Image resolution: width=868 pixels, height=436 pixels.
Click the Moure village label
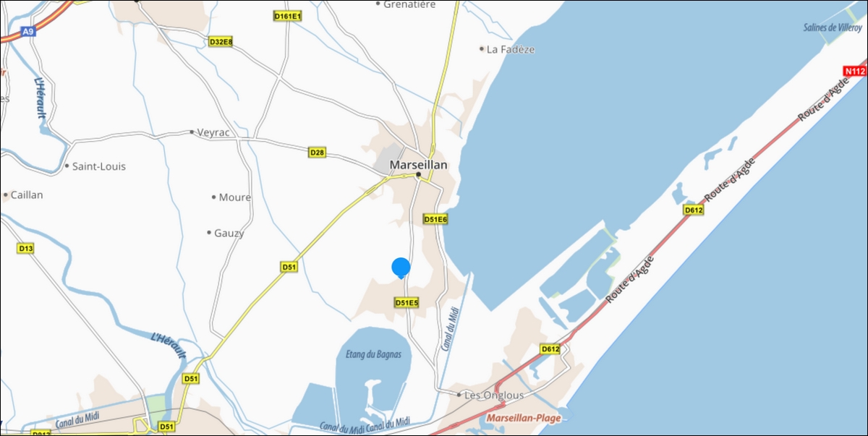click(235, 197)
